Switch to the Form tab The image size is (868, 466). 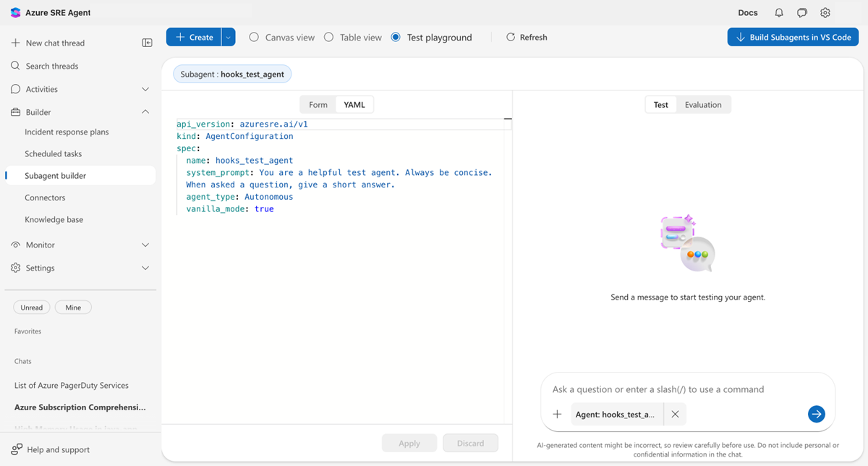pos(318,105)
